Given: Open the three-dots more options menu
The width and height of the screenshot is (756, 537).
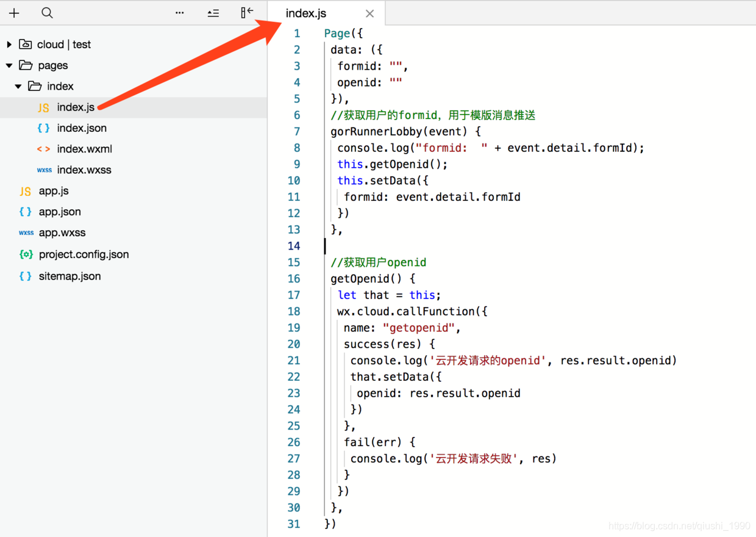Looking at the screenshot, I should coord(180,13).
